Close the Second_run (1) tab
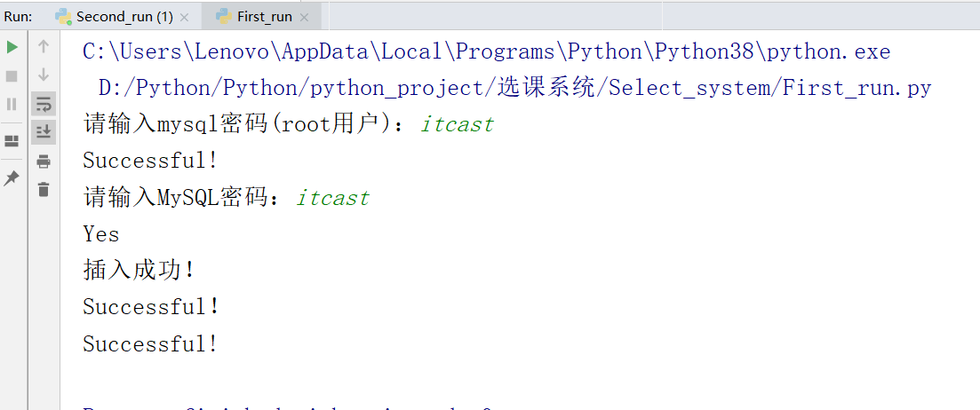The height and width of the screenshot is (410, 980). click(x=185, y=18)
